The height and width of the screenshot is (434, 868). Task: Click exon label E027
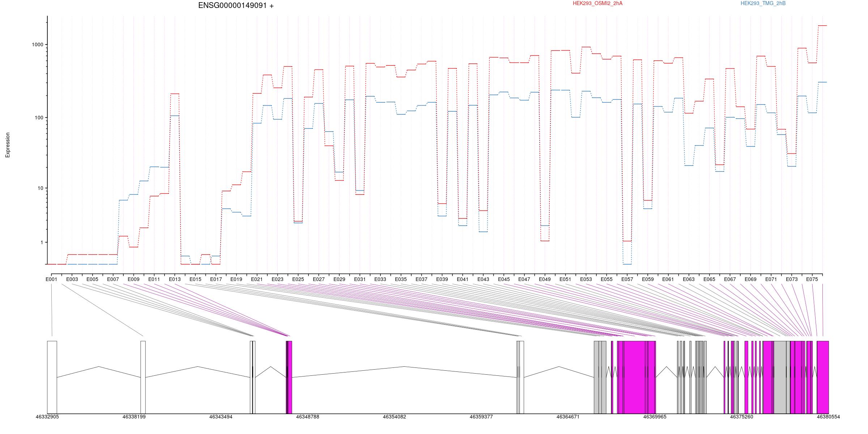point(319,279)
